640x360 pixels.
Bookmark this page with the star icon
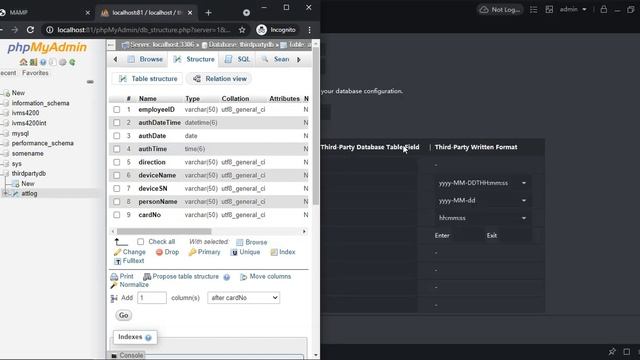[242, 30]
